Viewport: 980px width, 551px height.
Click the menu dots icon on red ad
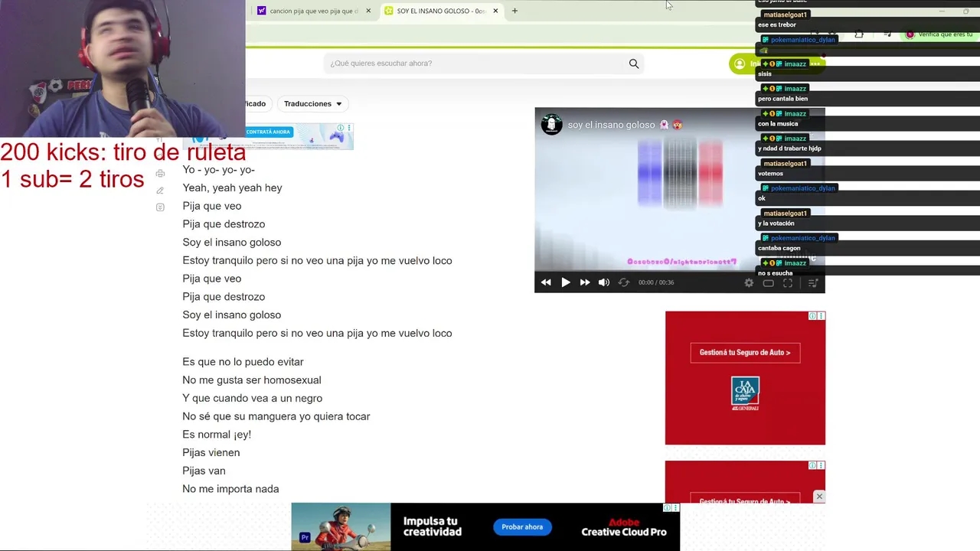click(x=822, y=316)
